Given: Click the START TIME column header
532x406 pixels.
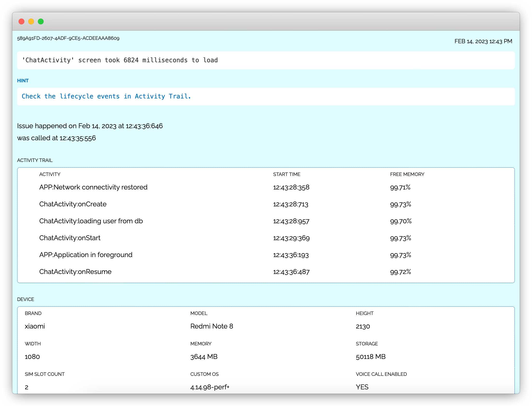Looking at the screenshot, I should coord(286,174).
